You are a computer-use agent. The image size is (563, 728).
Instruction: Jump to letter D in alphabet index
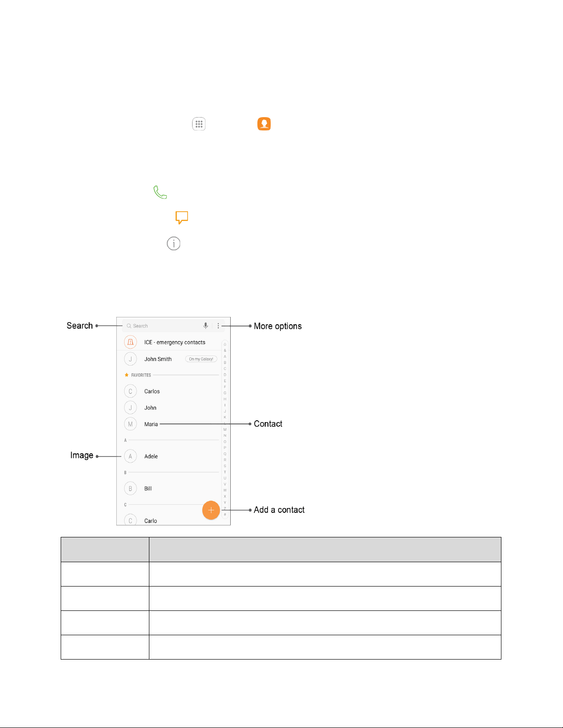tap(225, 375)
